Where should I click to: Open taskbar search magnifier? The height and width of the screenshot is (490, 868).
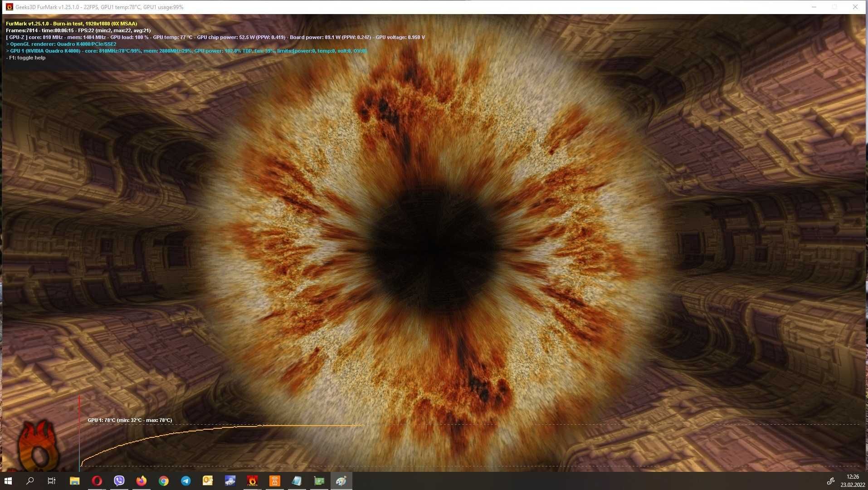pos(30,481)
